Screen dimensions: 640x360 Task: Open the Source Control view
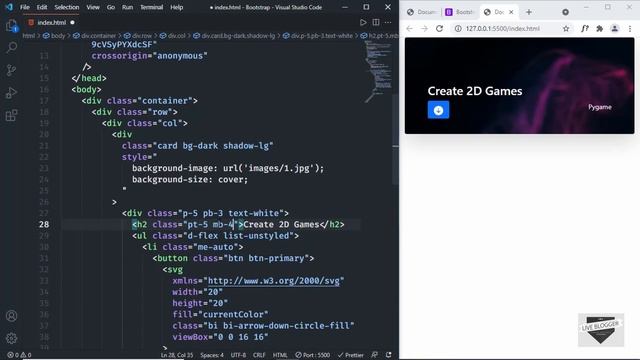pyautogui.click(x=11, y=70)
